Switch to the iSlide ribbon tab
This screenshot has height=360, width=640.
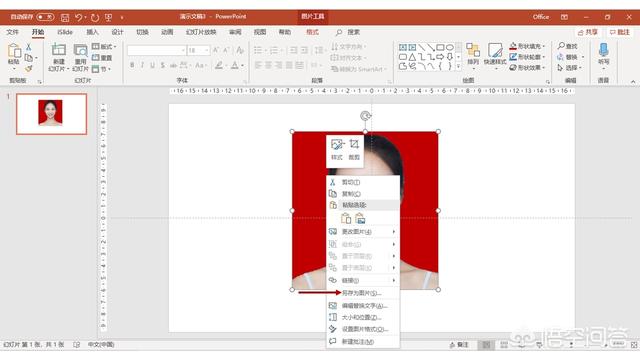coord(65,32)
